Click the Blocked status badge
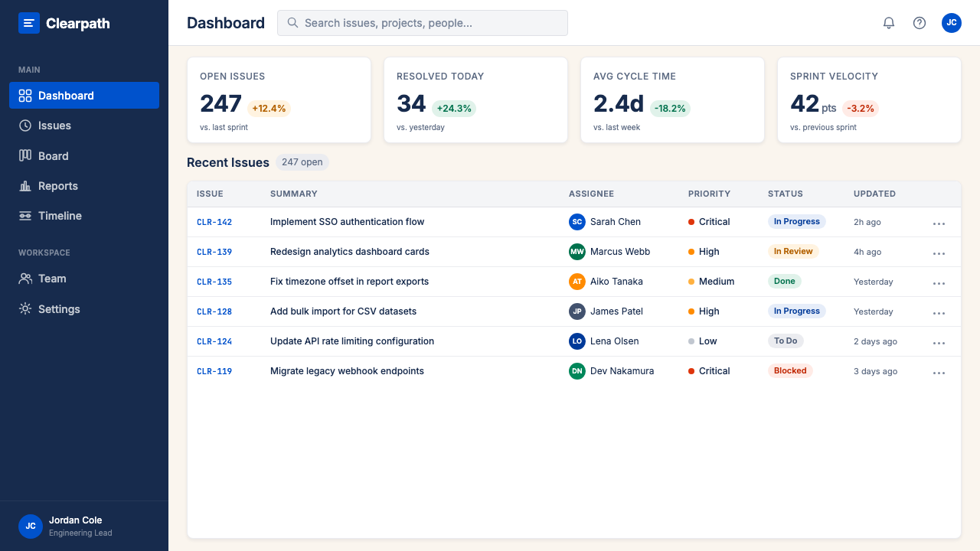 click(790, 371)
